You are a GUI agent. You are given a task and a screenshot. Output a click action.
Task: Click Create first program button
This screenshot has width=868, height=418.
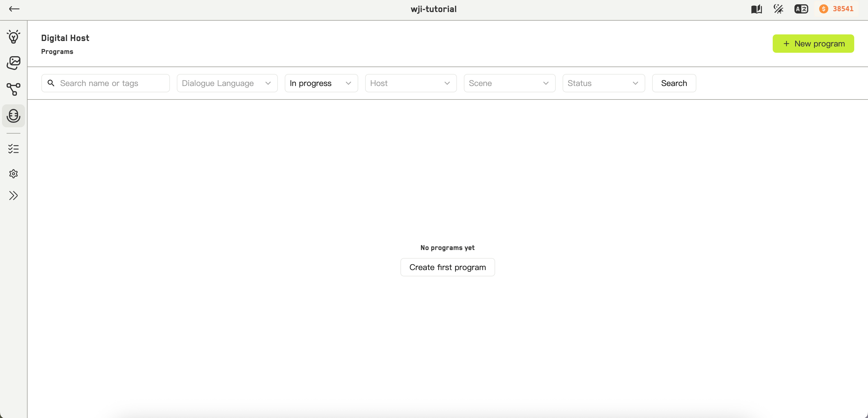[x=447, y=267]
